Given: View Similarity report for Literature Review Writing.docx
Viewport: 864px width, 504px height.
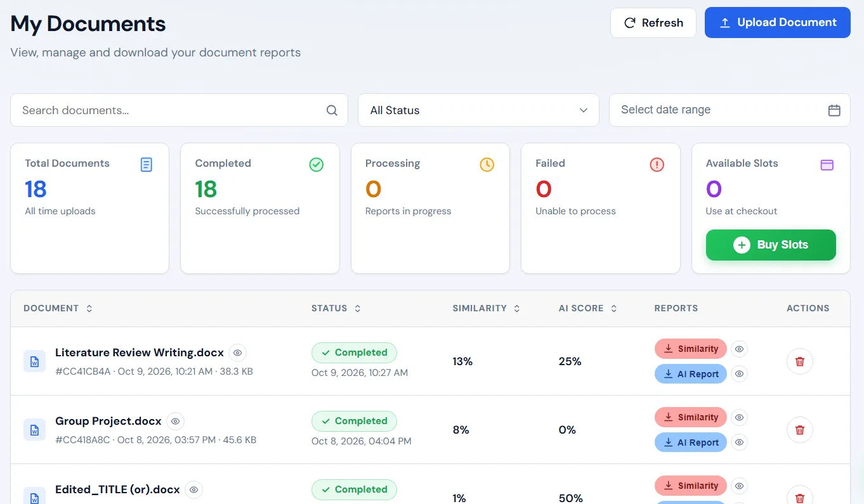Looking at the screenshot, I should (x=739, y=349).
